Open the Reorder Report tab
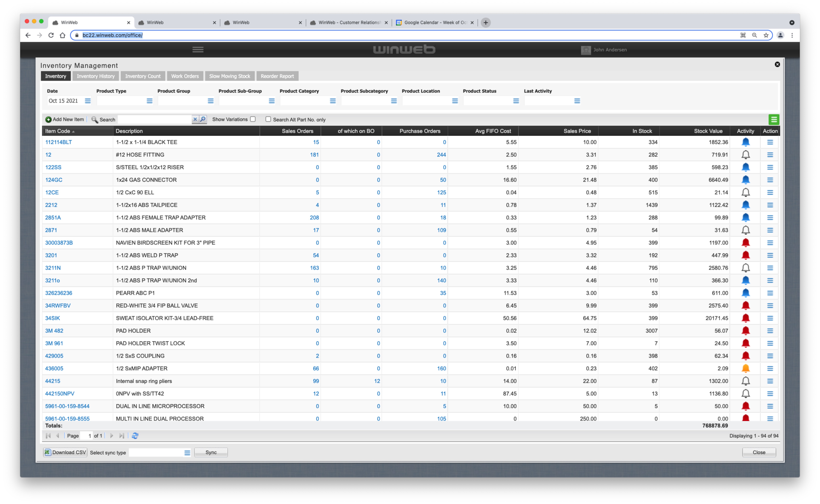This screenshot has height=504, width=820. 277,76
